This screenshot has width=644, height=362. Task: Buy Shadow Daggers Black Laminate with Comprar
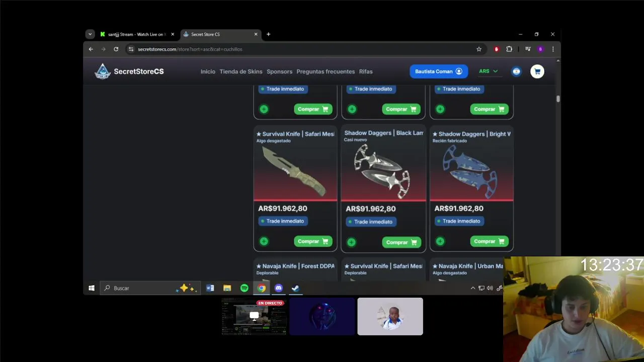pyautogui.click(x=401, y=242)
